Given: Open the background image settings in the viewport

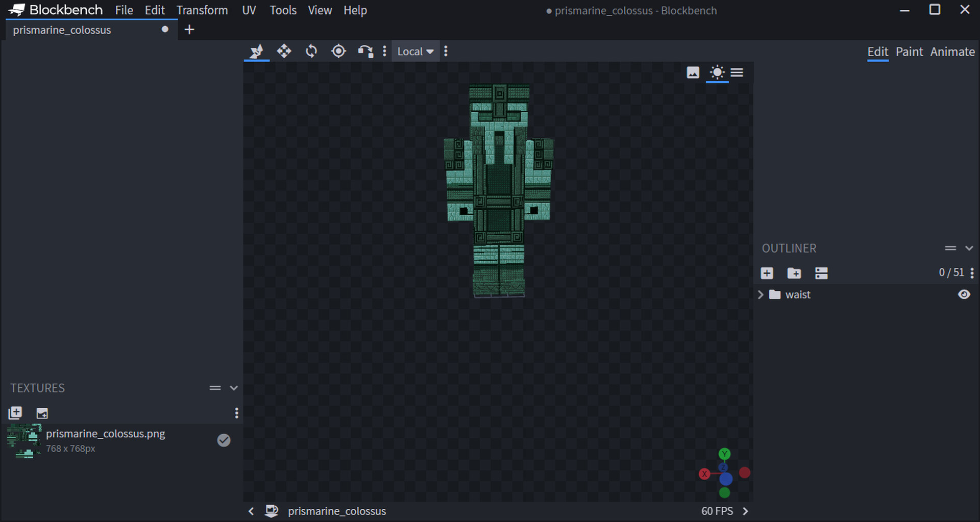Looking at the screenshot, I should pyautogui.click(x=692, y=72).
